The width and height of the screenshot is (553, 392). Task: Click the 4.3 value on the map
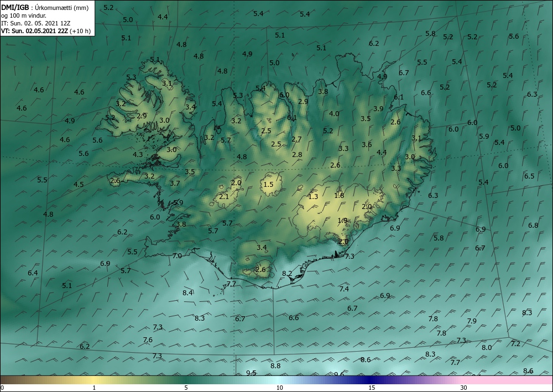pyautogui.click(x=138, y=154)
